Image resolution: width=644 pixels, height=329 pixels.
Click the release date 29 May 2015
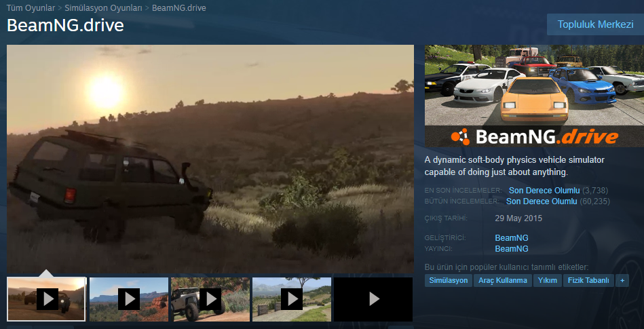pos(518,218)
